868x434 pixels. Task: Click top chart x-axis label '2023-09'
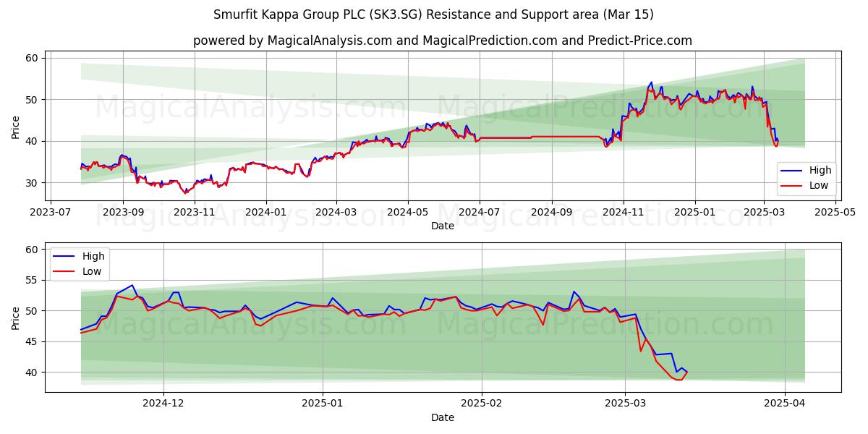click(123, 212)
